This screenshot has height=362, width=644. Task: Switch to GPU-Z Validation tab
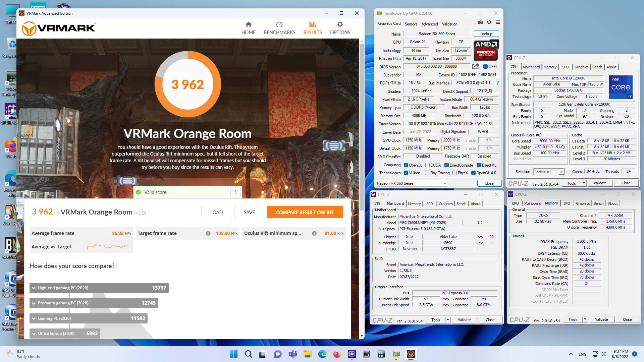pyautogui.click(x=449, y=24)
